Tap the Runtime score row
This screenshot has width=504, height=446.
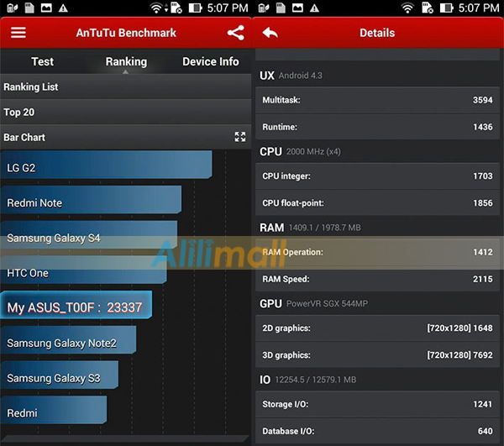pos(377,127)
